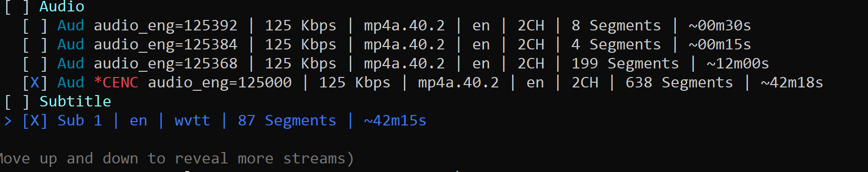
Task: Uncheck the CENC audio_eng=125000 stream
Action: pos(35,83)
